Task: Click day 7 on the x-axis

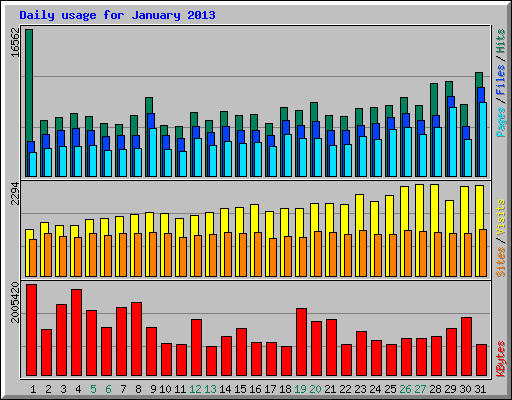Action: [x=123, y=389]
